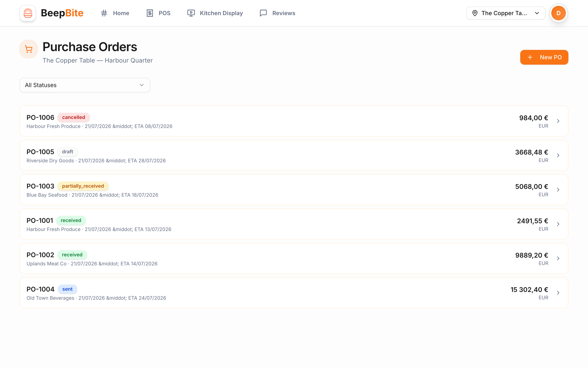588x368 pixels.
Task: Open the POS nav item
Action: [158, 13]
